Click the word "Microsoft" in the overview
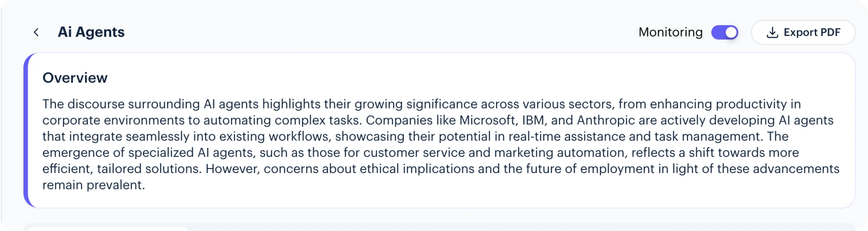This screenshot has height=231, width=868. coord(488,120)
